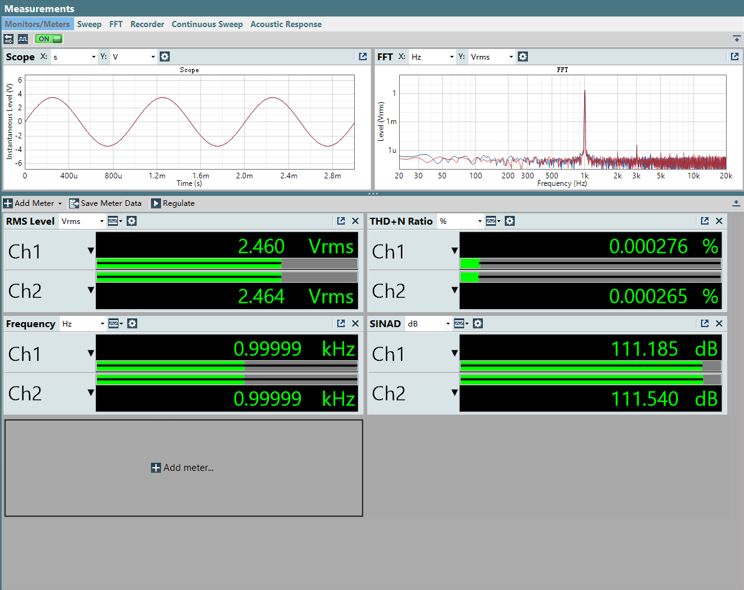
Task: Open RMS Level Vrms unit dropdown
Action: pyautogui.click(x=82, y=221)
